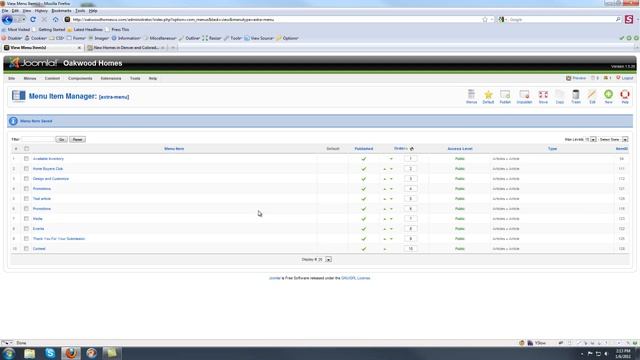Open the file explorer folder in taskbar

click(29, 353)
